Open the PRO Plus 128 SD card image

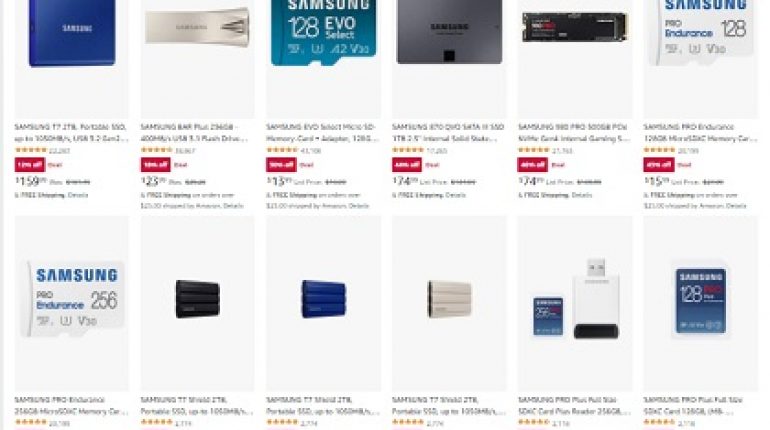point(701,300)
